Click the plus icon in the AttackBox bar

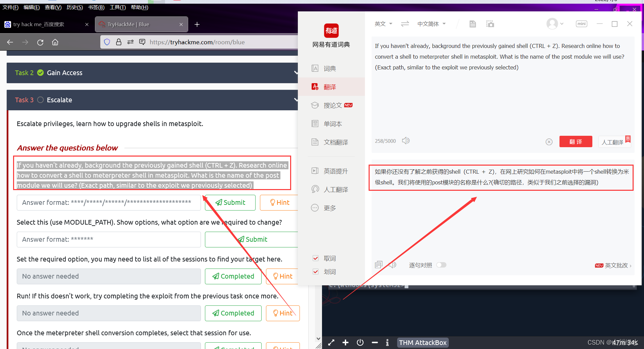(345, 342)
